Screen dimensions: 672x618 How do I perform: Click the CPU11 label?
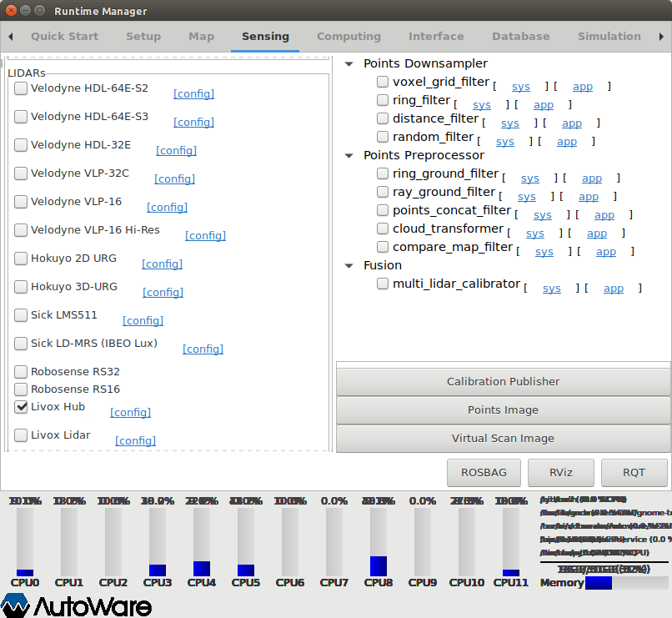point(511,583)
